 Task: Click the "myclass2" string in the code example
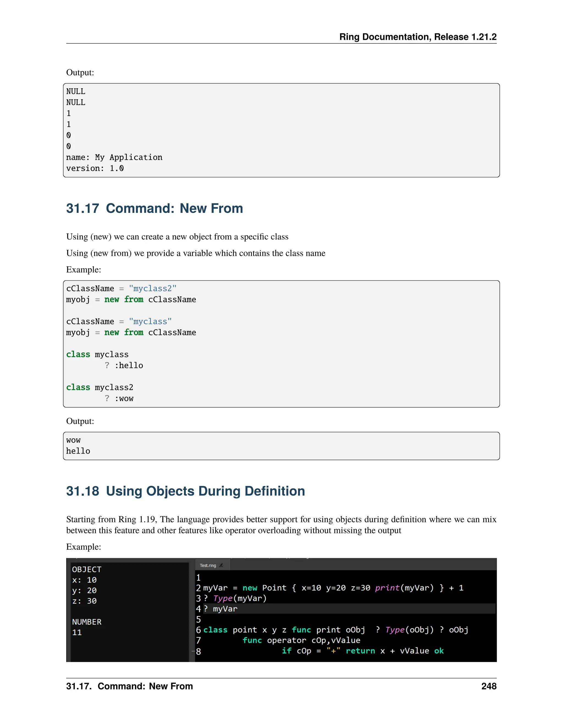point(152,288)
